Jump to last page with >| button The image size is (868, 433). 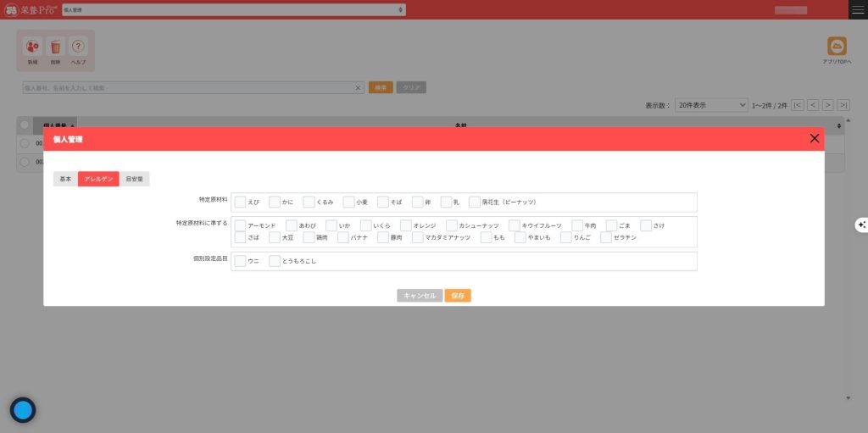(x=843, y=105)
